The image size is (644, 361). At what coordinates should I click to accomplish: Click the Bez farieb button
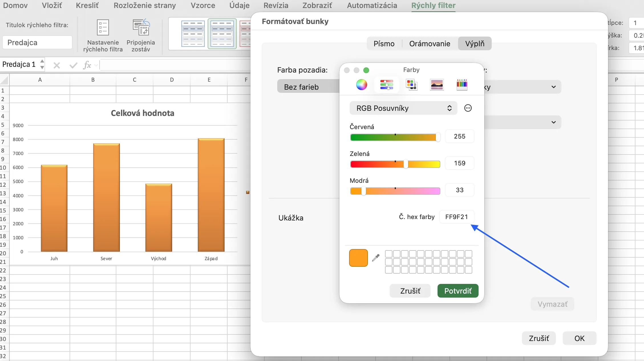tap(308, 87)
